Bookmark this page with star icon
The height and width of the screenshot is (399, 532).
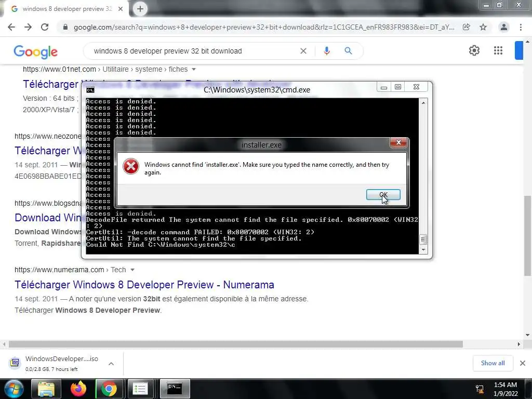pyautogui.click(x=483, y=27)
